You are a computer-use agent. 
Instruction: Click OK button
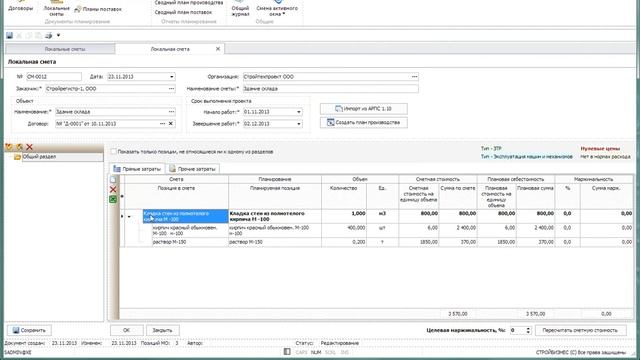point(127,330)
